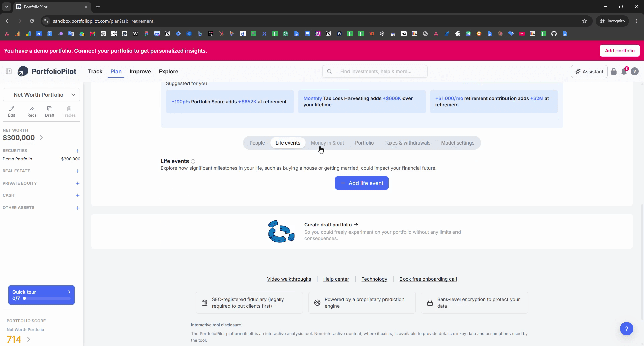Add an other asset entry
The height and width of the screenshot is (346, 644).
tap(78, 208)
